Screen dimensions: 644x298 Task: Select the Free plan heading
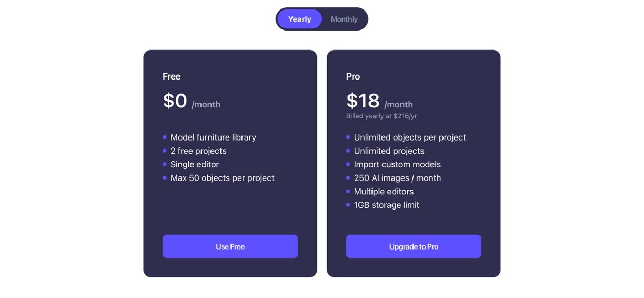tap(172, 76)
